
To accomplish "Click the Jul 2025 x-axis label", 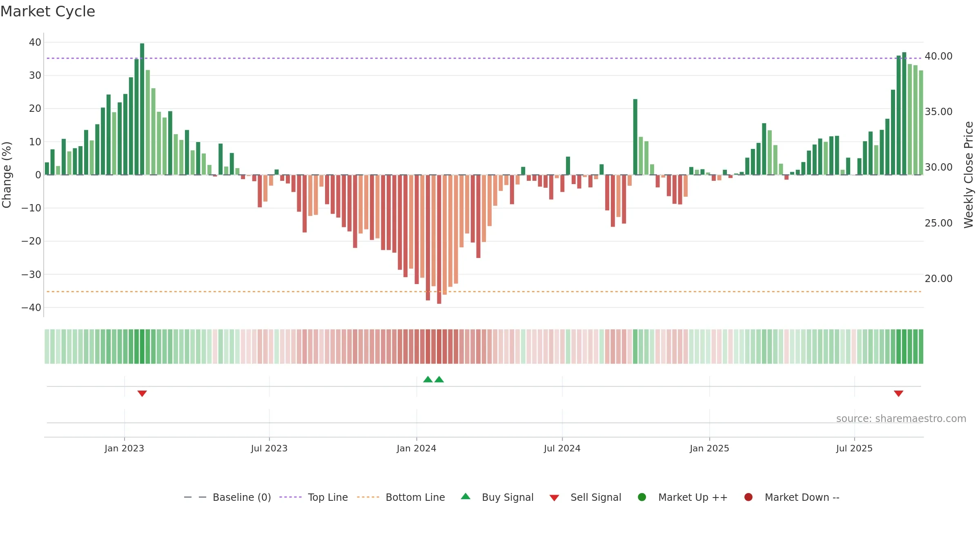I will click(854, 448).
